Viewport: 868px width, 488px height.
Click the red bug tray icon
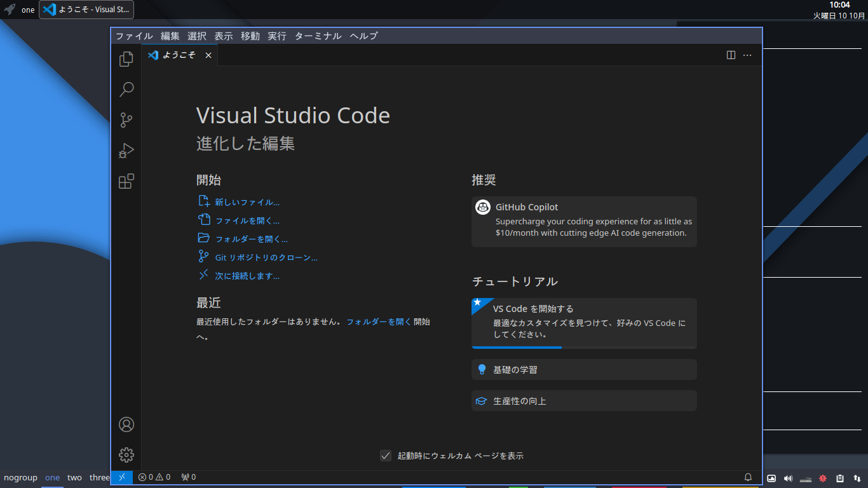[823, 478]
